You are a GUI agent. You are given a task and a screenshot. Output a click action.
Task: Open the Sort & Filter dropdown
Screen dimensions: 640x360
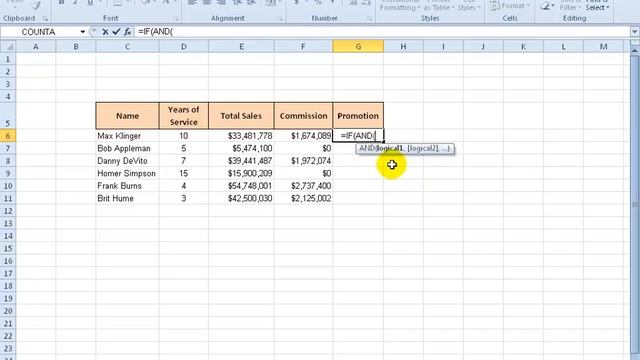[570, 6]
